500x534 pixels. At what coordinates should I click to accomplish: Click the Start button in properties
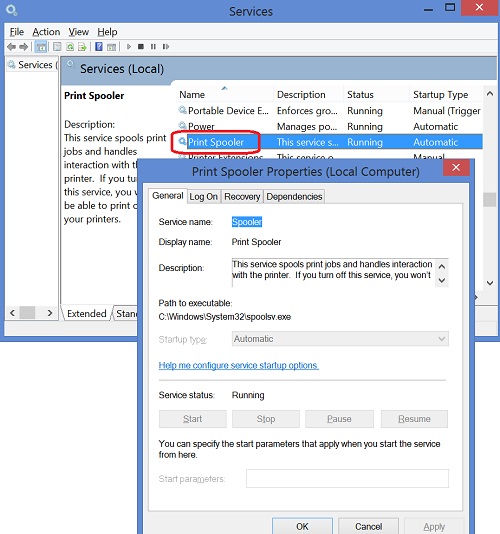tap(193, 419)
